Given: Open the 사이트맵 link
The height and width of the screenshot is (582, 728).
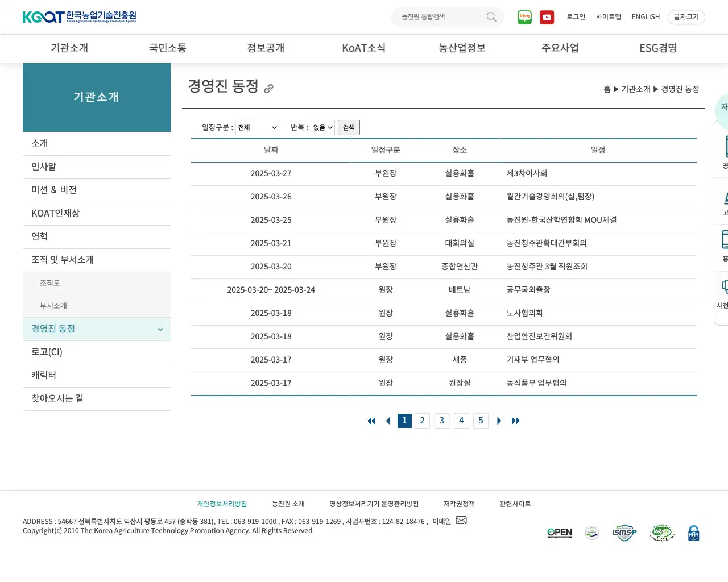Looking at the screenshot, I should point(609,17).
